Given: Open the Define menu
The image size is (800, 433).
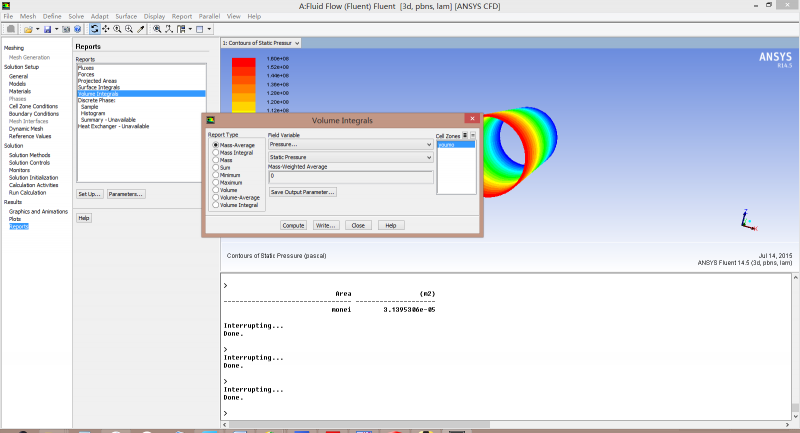Looking at the screenshot, I should (52, 16).
